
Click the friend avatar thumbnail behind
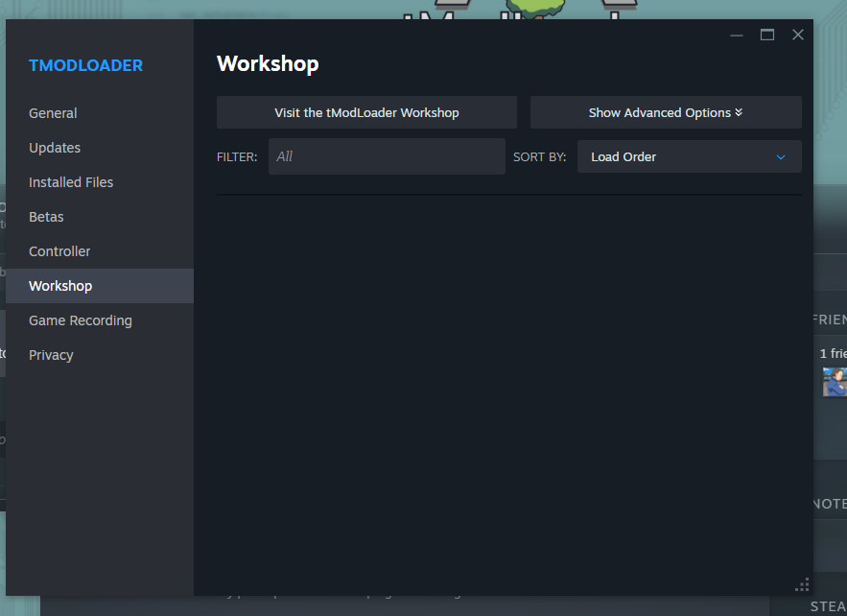coord(835,382)
